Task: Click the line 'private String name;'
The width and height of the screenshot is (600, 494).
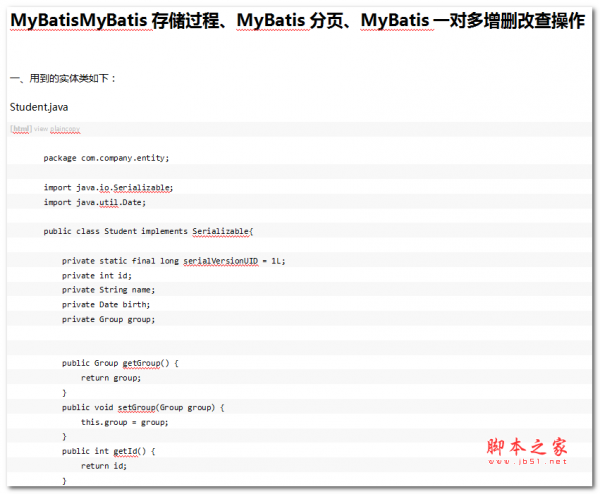Action: click(x=109, y=290)
